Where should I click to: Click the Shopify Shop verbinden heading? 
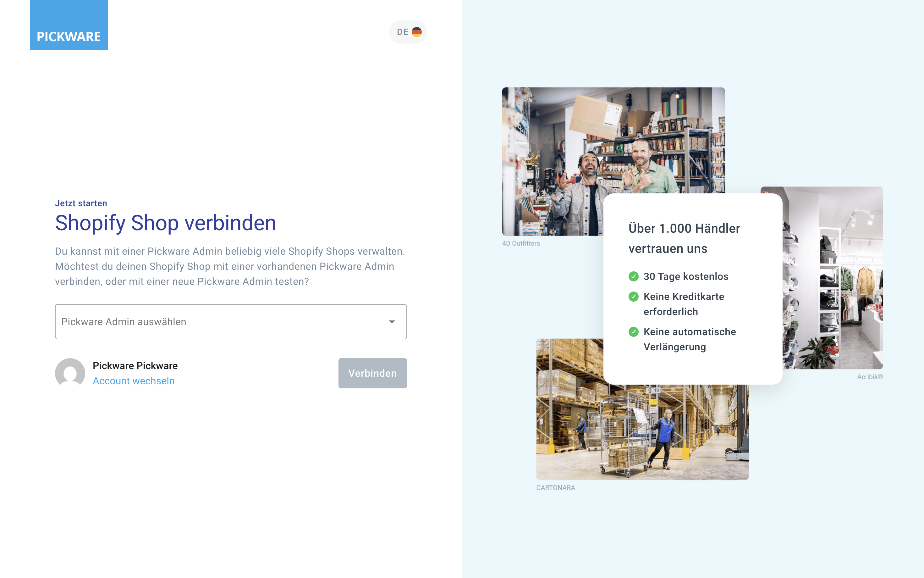click(165, 223)
